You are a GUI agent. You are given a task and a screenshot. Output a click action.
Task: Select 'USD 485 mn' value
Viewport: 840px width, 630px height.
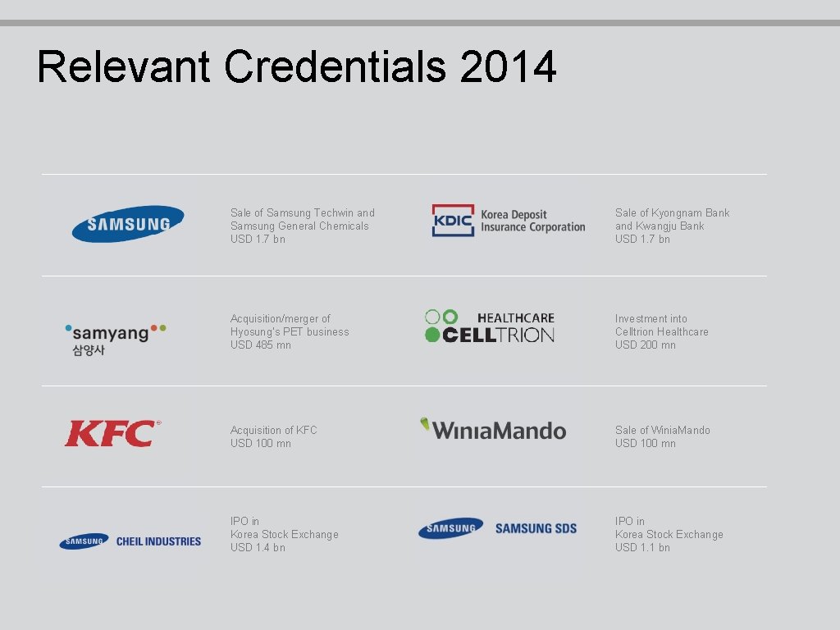[x=261, y=345]
